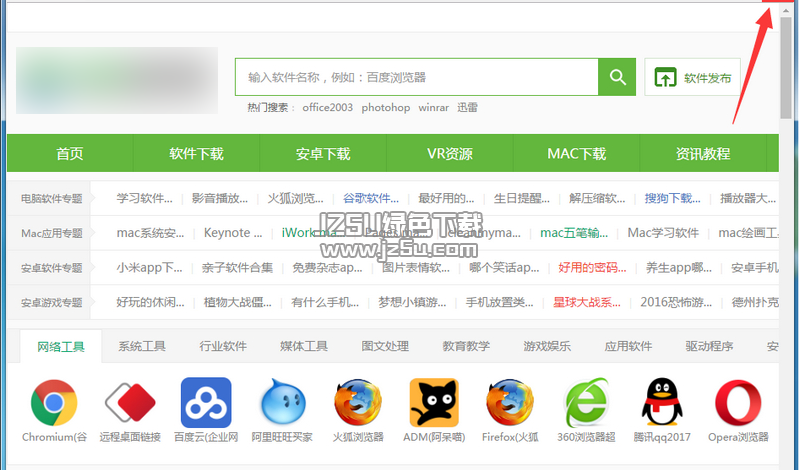Screen dimensions: 799x470
Task: Click the 迅雷 hot search link
Action: [467, 108]
